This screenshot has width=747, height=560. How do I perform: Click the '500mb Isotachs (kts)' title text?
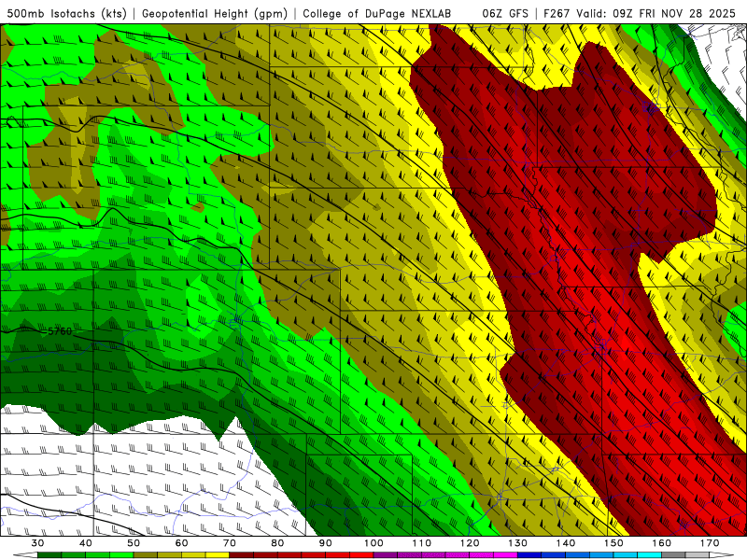(x=66, y=13)
